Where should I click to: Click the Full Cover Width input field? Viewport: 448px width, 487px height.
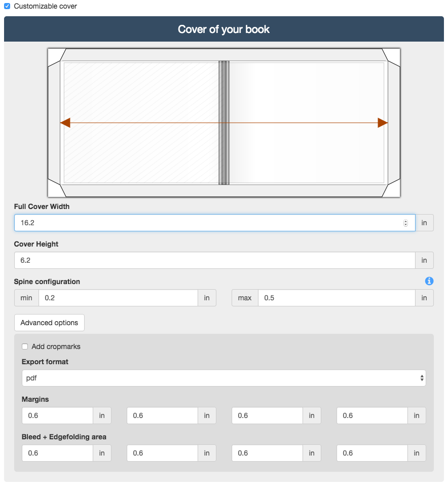(215, 223)
